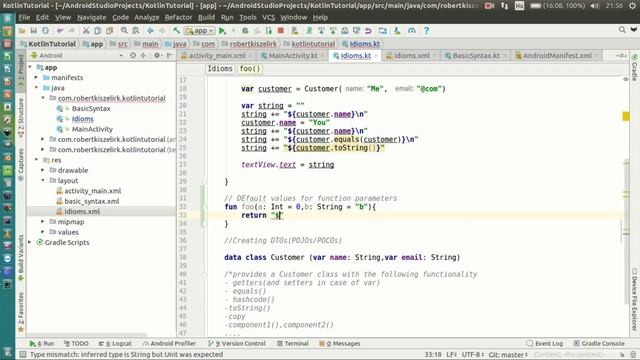Click the yellow warning marker in editor gutter
Image resolution: width=640 pixels, height=360 pixels.
626,116
